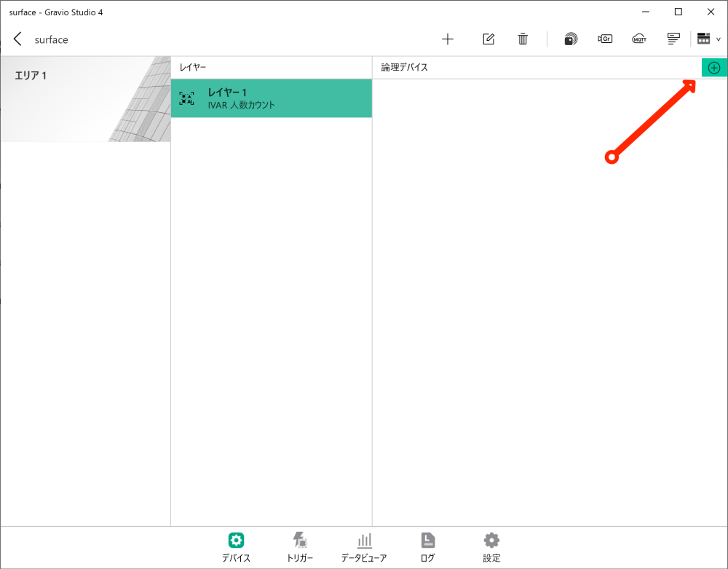Open the edit pencil icon
728x569 pixels.
[488, 39]
